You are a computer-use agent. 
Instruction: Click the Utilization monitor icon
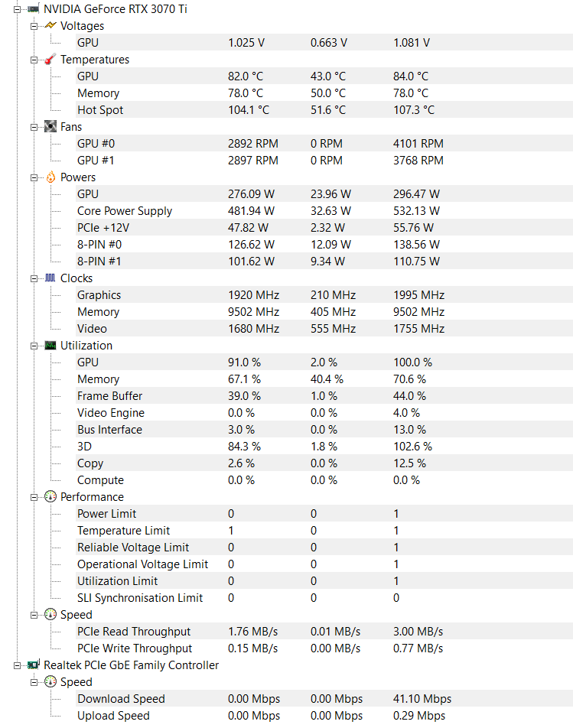pos(50,346)
